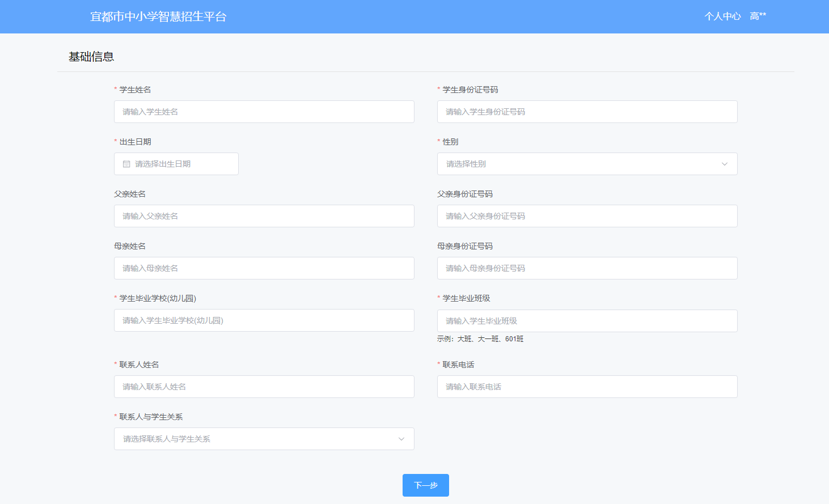Click the mother's name input field
829x504 pixels.
[x=264, y=268]
